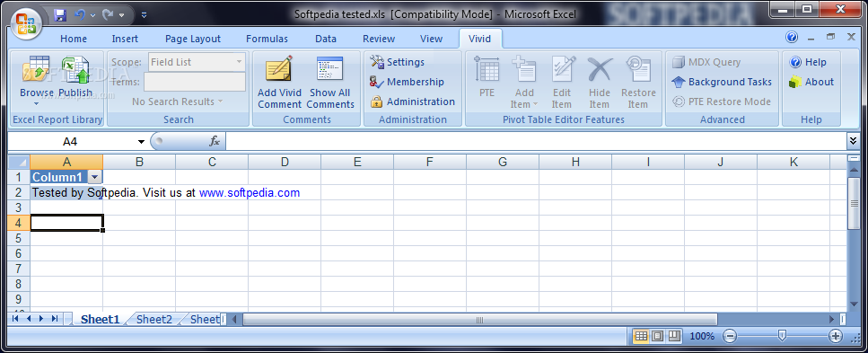Select column header H
Screen dimensions: 868x353
pyautogui.click(x=575, y=162)
